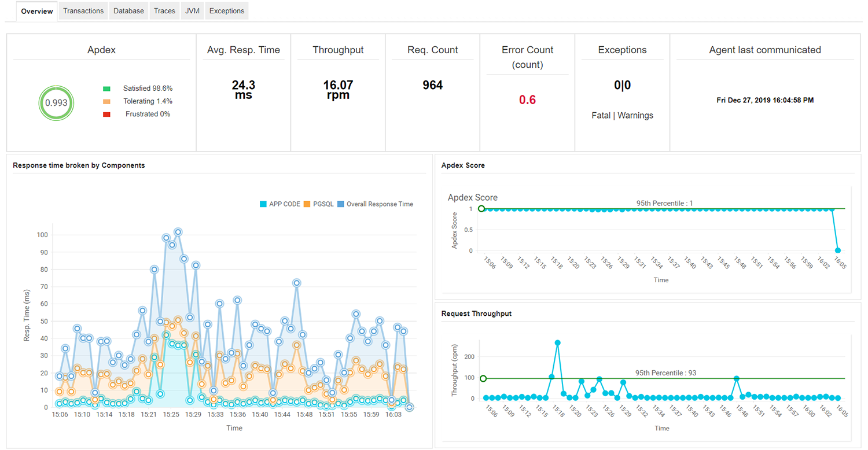Click the Req. Count value 964
Image resolution: width=868 pixels, height=450 pixels.
point(432,85)
